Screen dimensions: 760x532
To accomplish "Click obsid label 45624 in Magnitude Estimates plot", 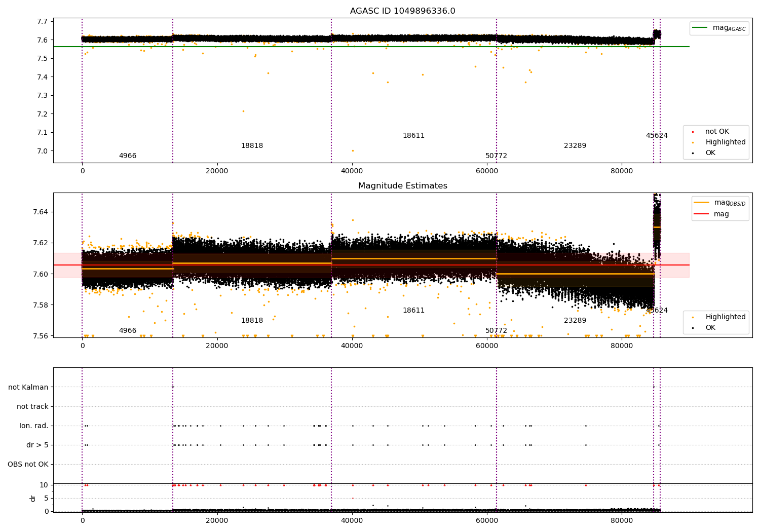I will (657, 311).
